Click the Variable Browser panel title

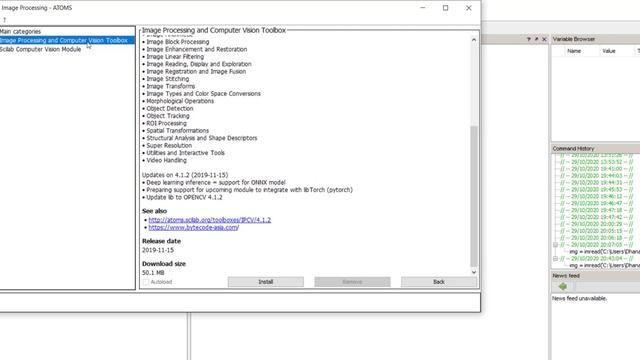tap(573, 39)
